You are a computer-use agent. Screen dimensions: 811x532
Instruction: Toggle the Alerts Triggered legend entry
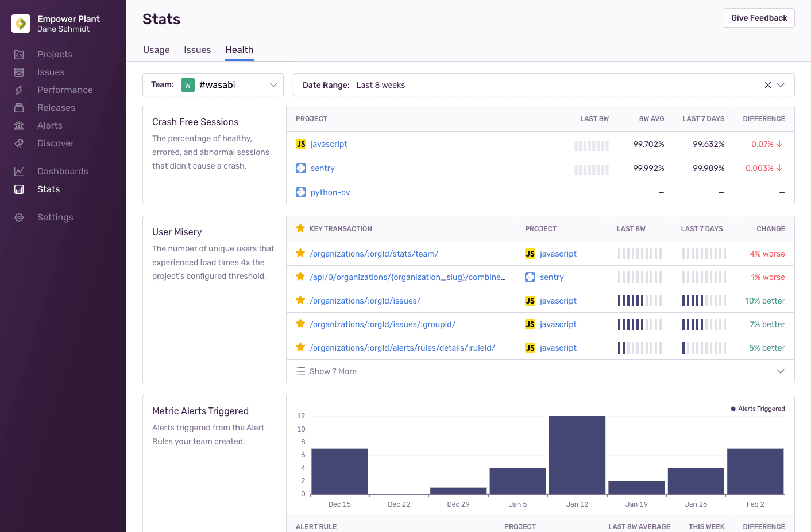coord(757,409)
